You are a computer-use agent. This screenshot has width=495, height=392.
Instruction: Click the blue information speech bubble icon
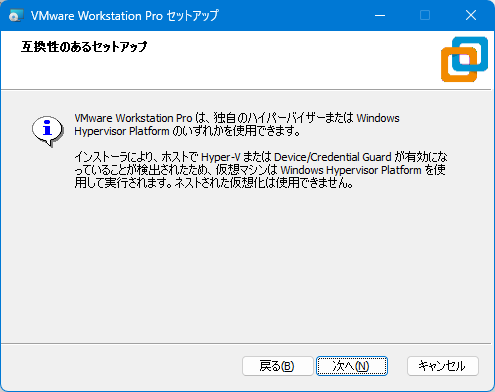click(x=48, y=131)
